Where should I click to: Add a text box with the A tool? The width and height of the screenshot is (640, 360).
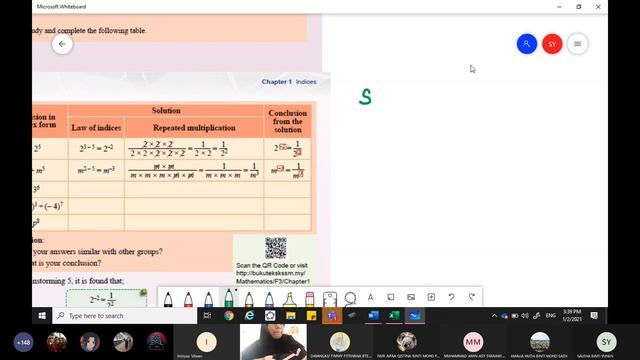point(370,297)
